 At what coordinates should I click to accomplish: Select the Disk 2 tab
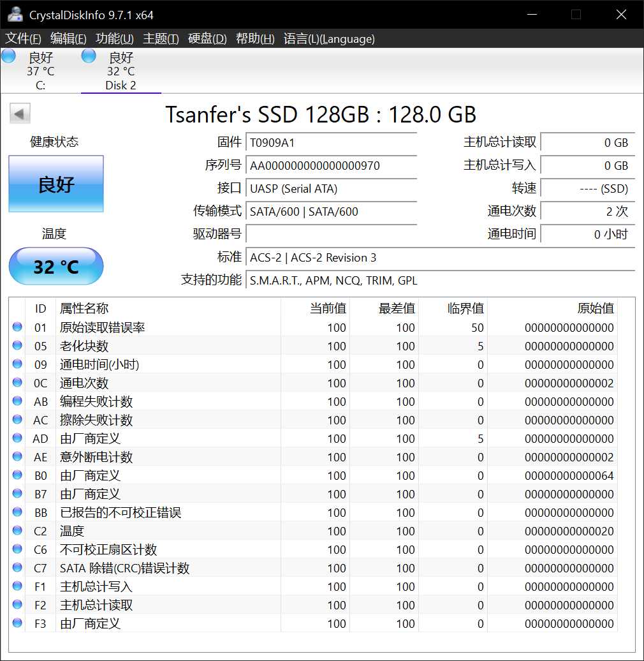[121, 70]
